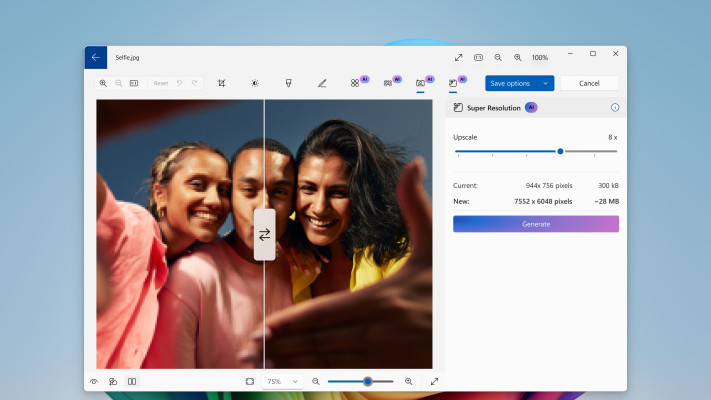Image resolution: width=711 pixels, height=400 pixels.
Task: Toggle the eye preview icon at bottom left
Action: tap(94, 382)
